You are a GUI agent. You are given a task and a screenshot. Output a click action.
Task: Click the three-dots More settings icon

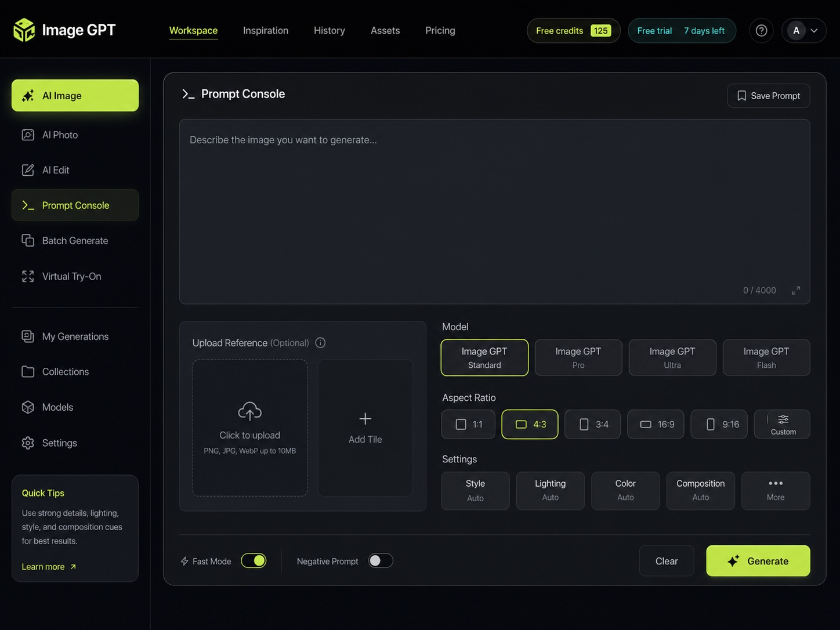pos(776,483)
